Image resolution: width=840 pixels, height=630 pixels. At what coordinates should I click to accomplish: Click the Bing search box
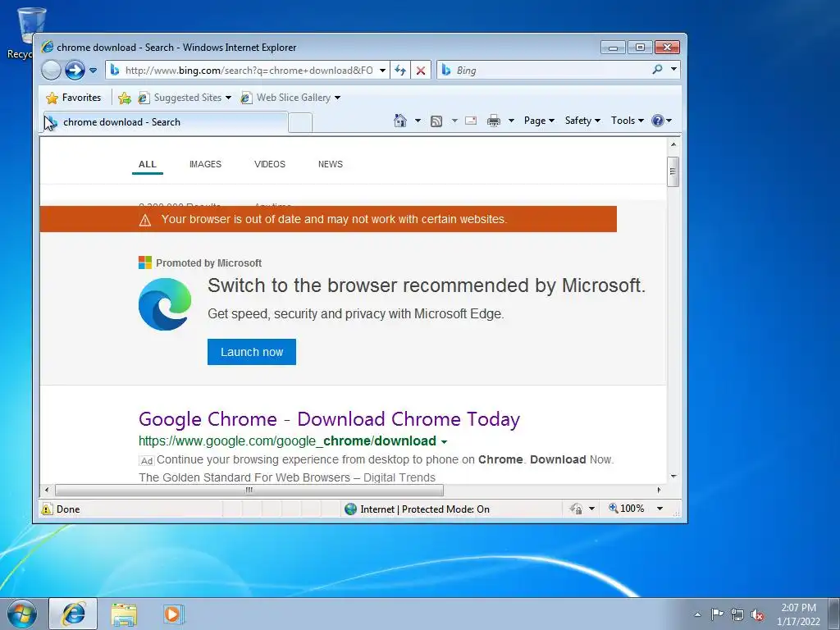544,71
